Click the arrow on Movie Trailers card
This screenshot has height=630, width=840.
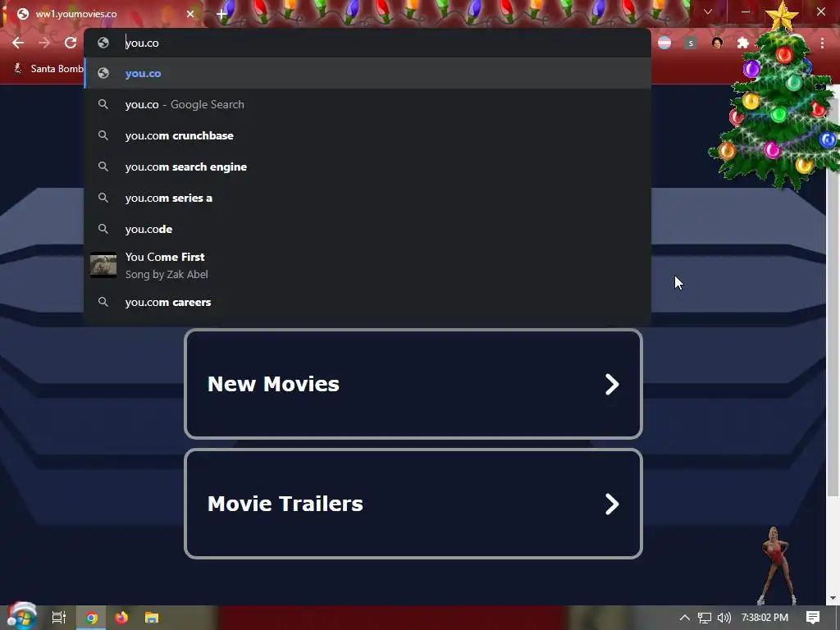[x=612, y=504]
